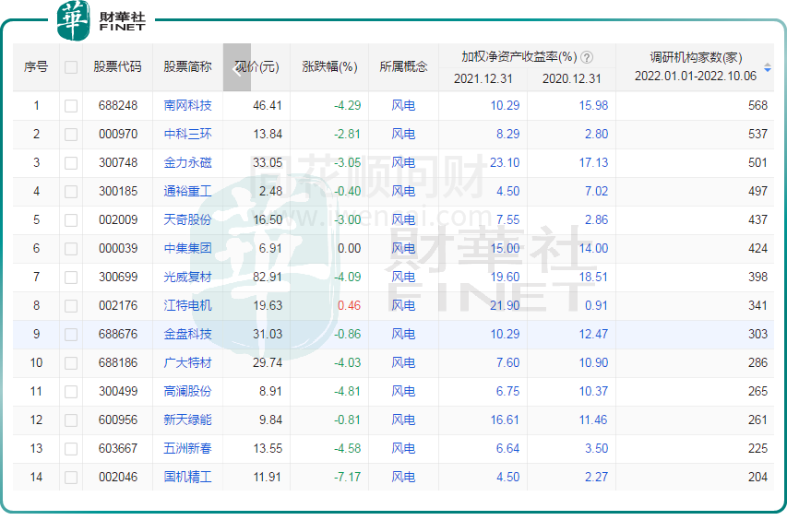Open the 中集集团 stock page
This screenshot has height=532, width=787.
tap(187, 248)
